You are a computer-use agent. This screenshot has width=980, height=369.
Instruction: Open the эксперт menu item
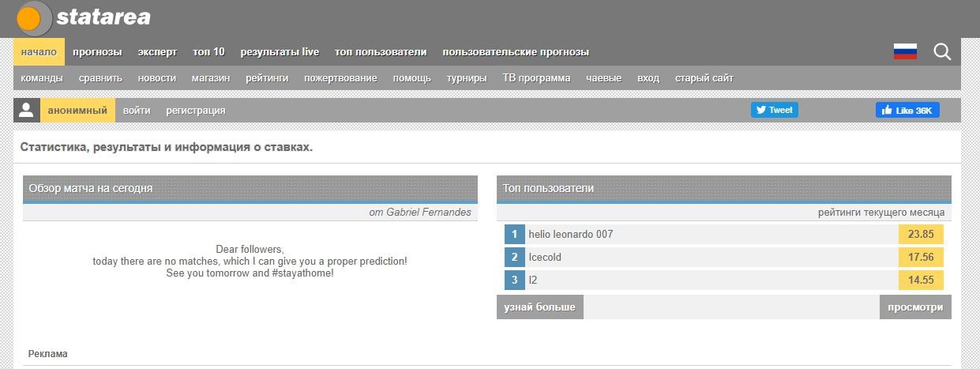[x=157, y=52]
